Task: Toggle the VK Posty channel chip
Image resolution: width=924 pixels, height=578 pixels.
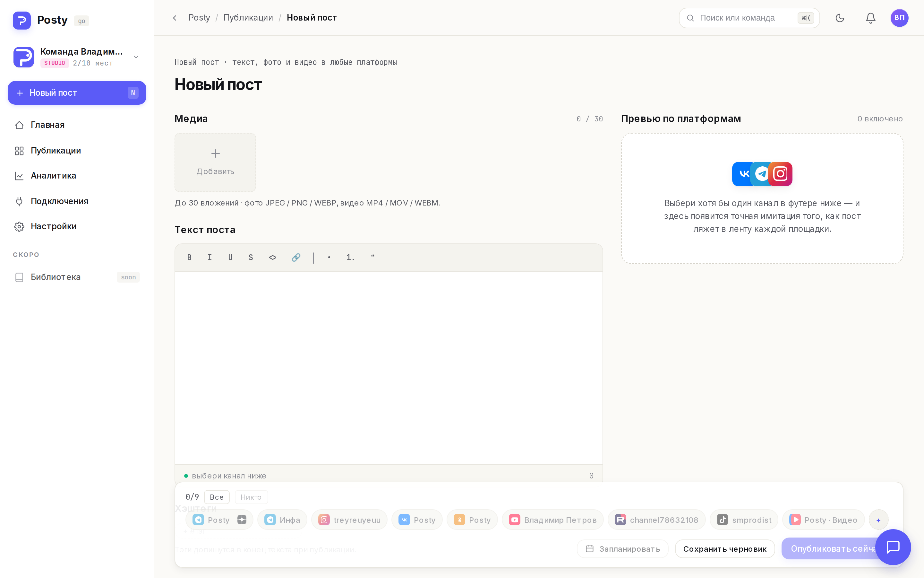Action: tap(417, 520)
